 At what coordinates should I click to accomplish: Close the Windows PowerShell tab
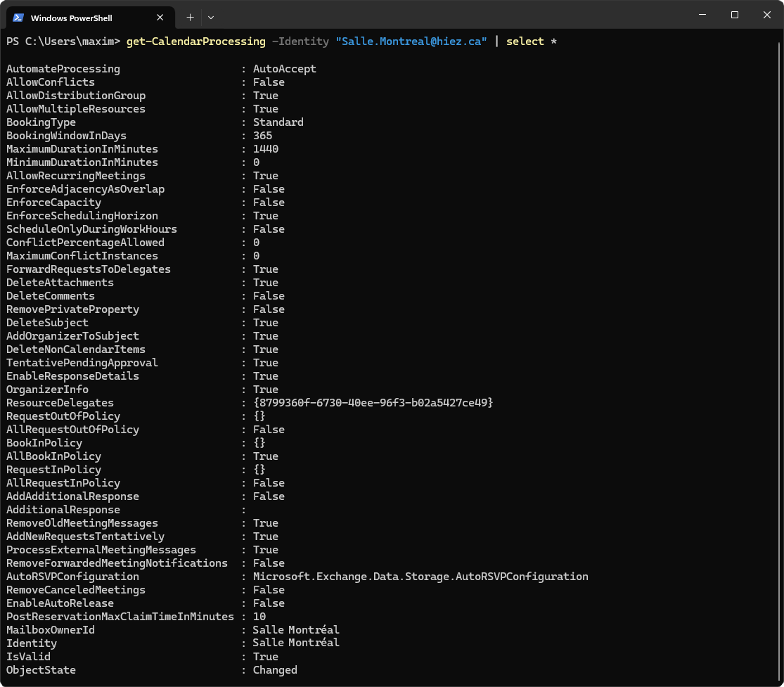[x=162, y=18]
